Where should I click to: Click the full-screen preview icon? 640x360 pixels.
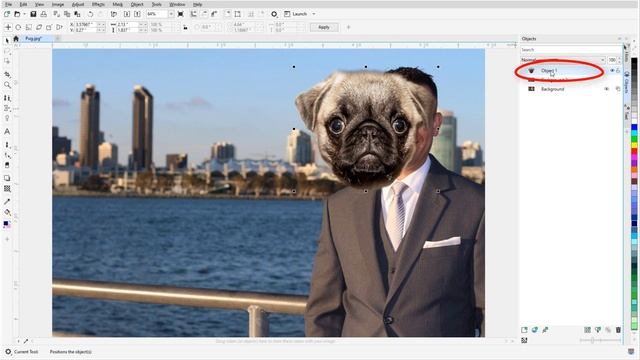pyautogui.click(x=180, y=14)
